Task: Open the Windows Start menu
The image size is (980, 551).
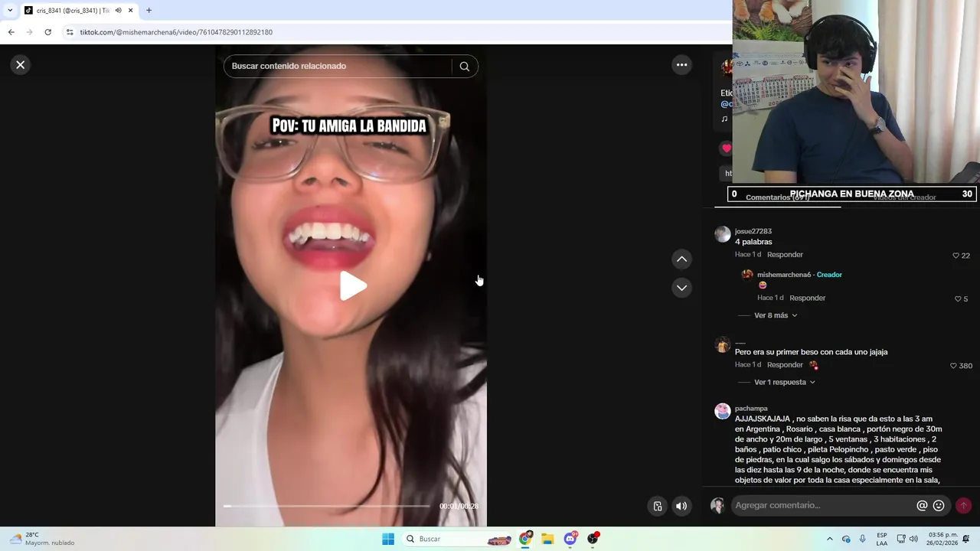Action: [x=388, y=539]
